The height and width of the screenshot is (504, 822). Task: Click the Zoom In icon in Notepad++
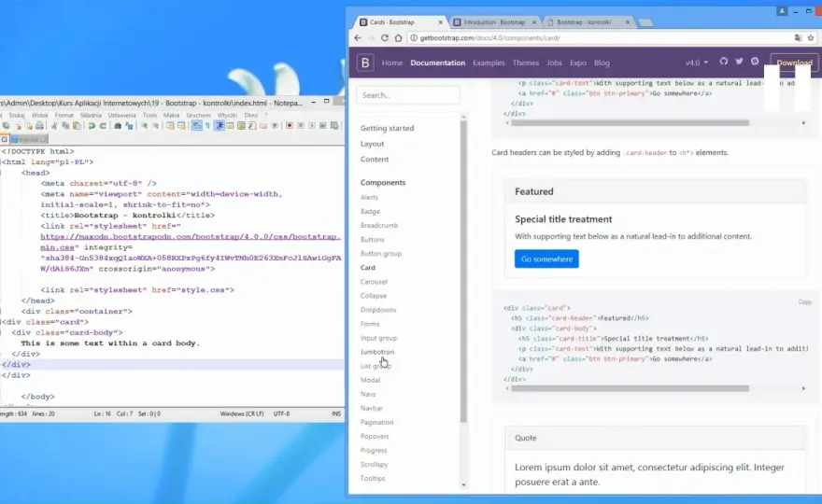144,126
